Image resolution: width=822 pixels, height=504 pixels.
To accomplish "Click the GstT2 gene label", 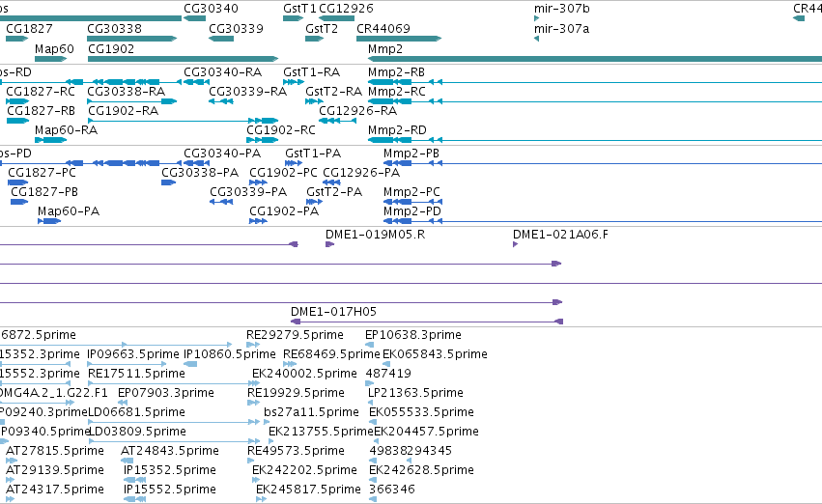I will pyautogui.click(x=322, y=28).
